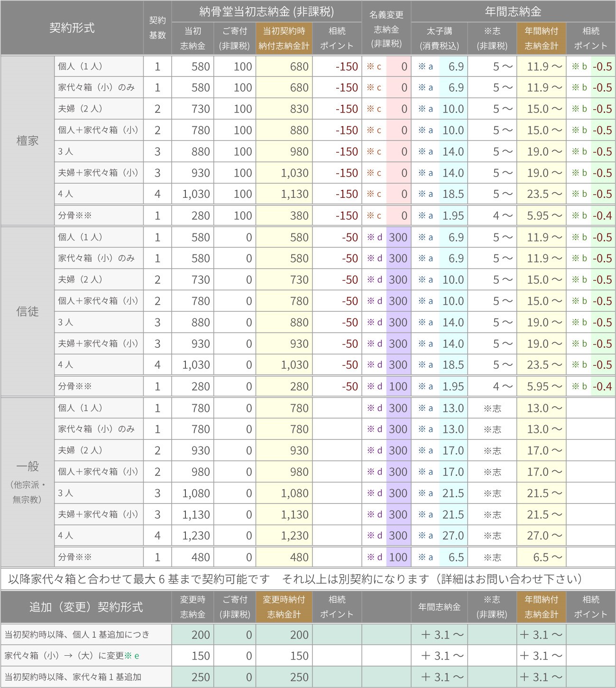Viewport: 616px width, 688px height.
Task: Select the 当初契約時納付志納金計 column header
Action: (x=284, y=38)
